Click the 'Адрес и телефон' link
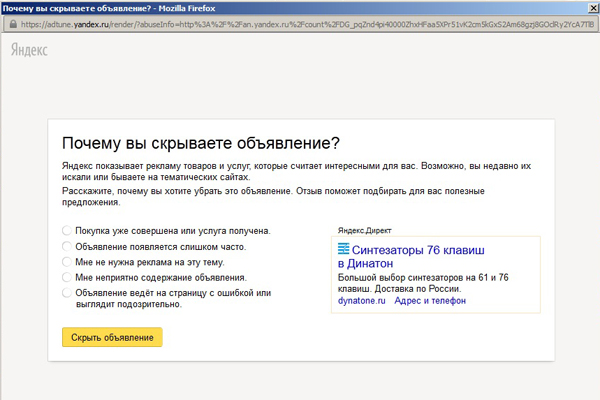The image size is (600, 400). (x=430, y=300)
